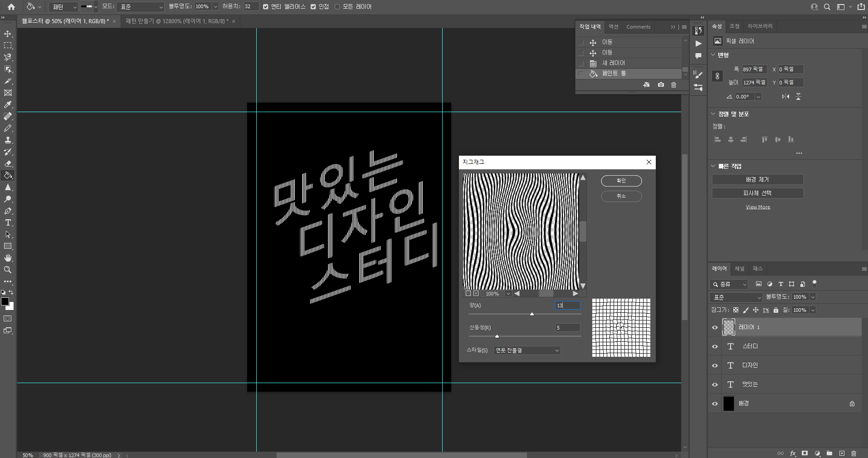Click the 양(A) slider handle
This screenshot has width=868, height=458.
coord(532,314)
